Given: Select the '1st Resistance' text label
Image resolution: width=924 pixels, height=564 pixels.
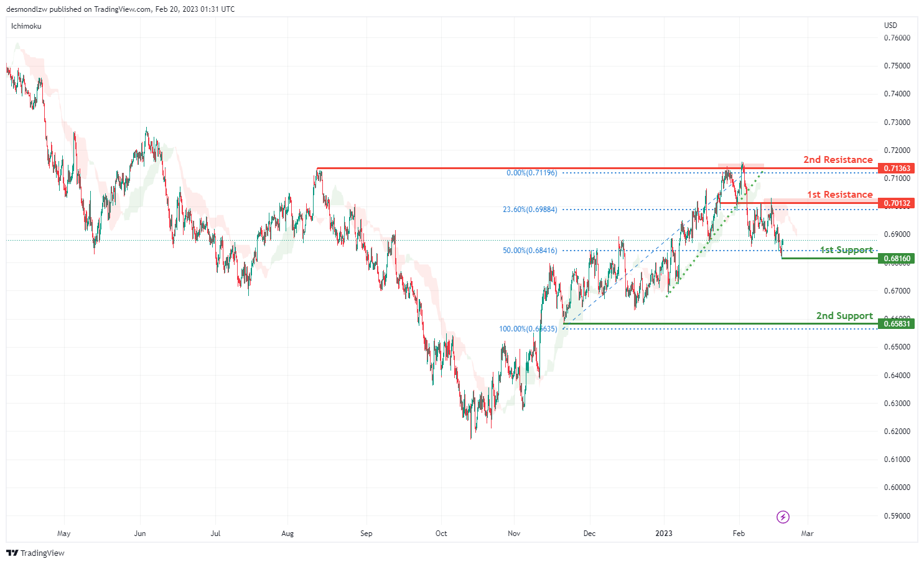Looking at the screenshot, I should (x=839, y=195).
